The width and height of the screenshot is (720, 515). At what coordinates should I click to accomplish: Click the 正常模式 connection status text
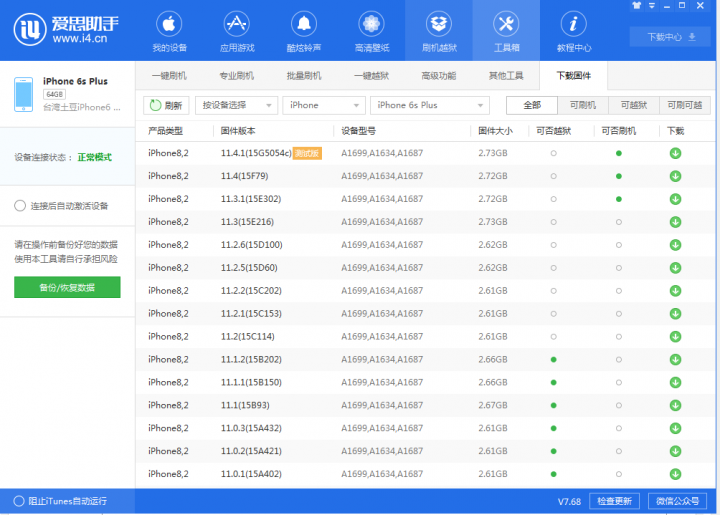pyautogui.click(x=95, y=157)
